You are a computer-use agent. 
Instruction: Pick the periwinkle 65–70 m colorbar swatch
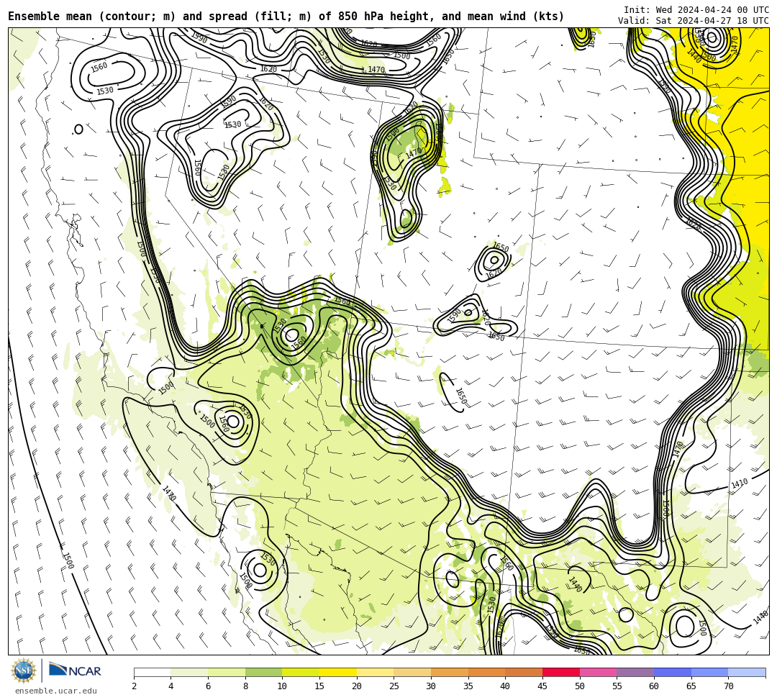point(709,672)
